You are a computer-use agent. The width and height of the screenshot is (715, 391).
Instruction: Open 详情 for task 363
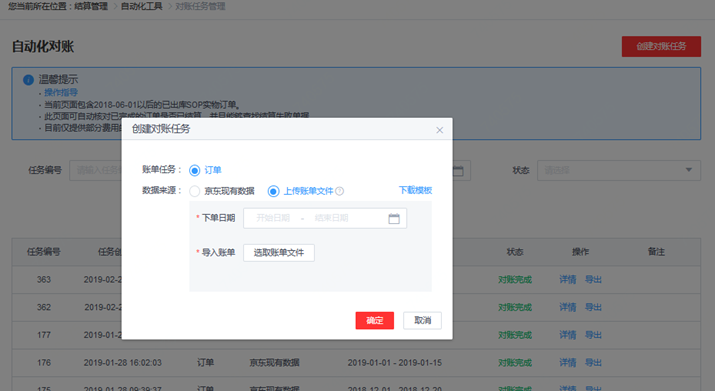tap(568, 280)
